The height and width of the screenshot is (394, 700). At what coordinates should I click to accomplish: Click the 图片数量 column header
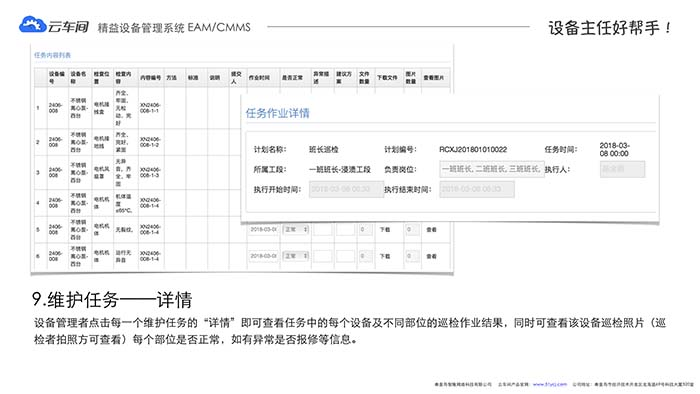pos(411,78)
